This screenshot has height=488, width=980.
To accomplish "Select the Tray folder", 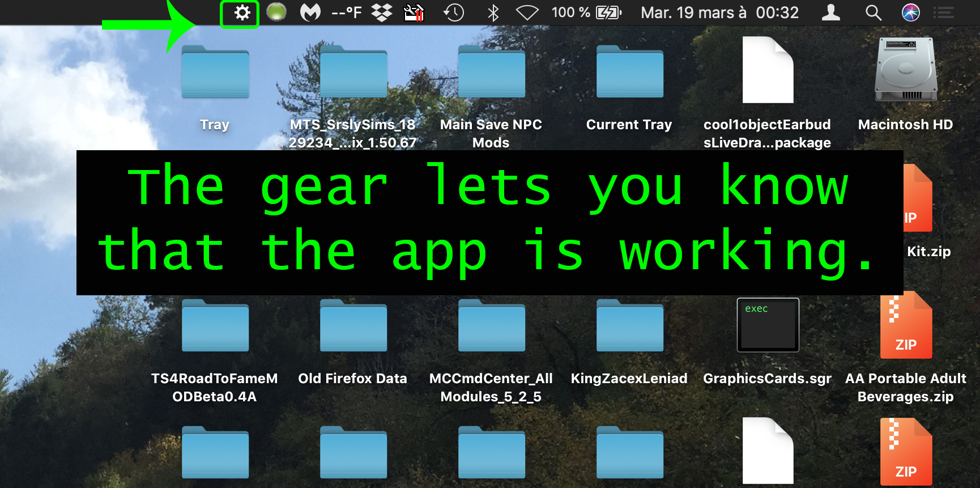I will (x=215, y=72).
